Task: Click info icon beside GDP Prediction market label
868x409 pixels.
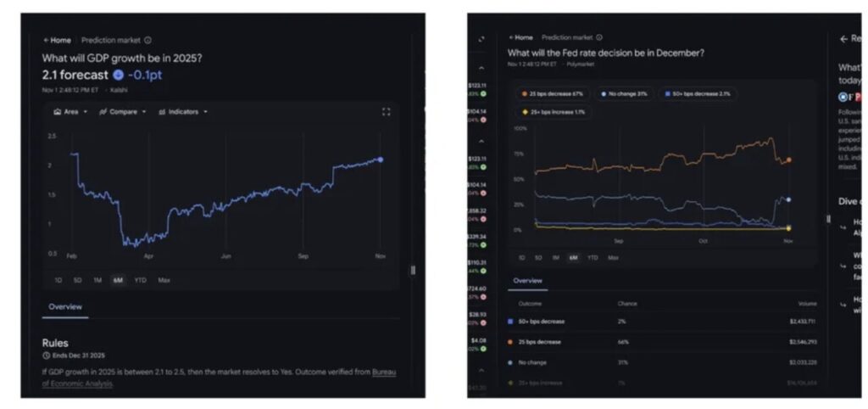Action: tap(148, 40)
